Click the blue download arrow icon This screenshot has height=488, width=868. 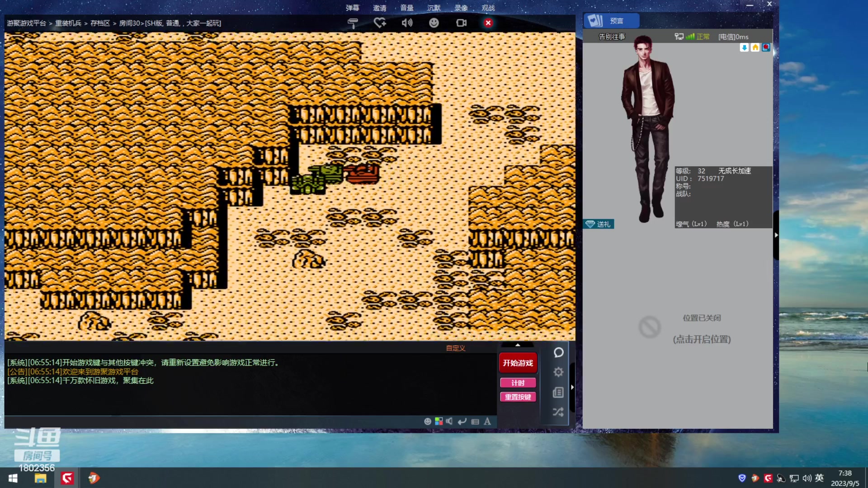click(744, 47)
